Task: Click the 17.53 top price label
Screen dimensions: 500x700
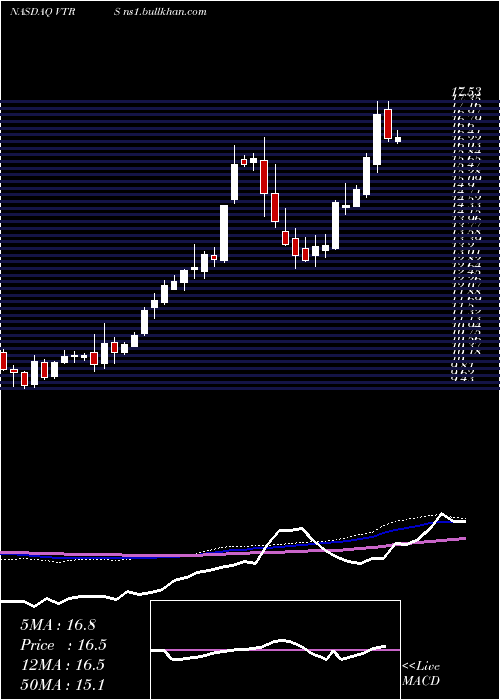Action: 466,92
